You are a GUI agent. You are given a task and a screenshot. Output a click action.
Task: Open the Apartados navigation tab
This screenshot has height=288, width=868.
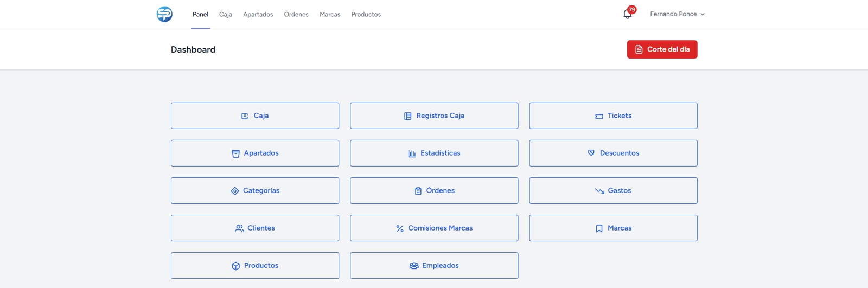[x=258, y=15]
